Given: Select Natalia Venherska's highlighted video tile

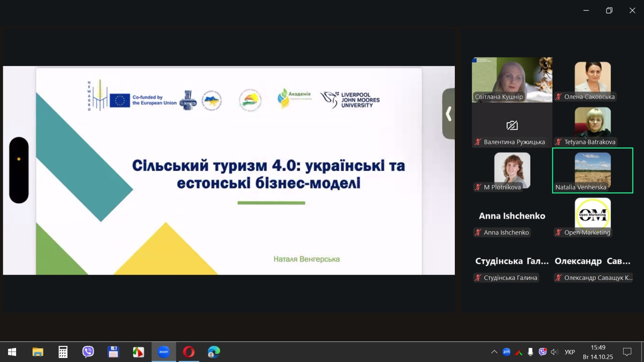Looking at the screenshot, I should (592, 170).
